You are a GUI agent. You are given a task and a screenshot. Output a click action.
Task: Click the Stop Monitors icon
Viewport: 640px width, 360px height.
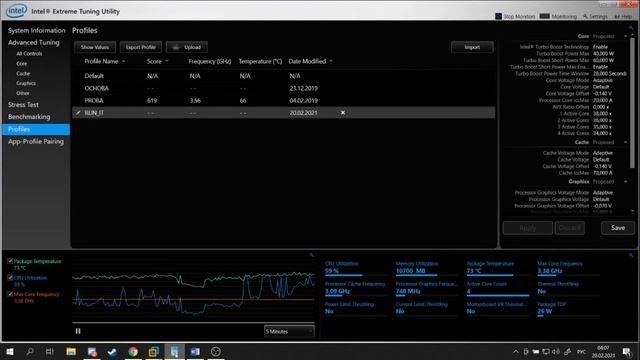tap(498, 16)
